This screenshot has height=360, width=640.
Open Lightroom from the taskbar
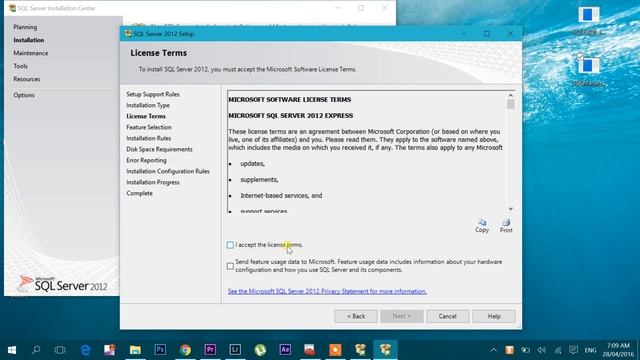(235, 350)
